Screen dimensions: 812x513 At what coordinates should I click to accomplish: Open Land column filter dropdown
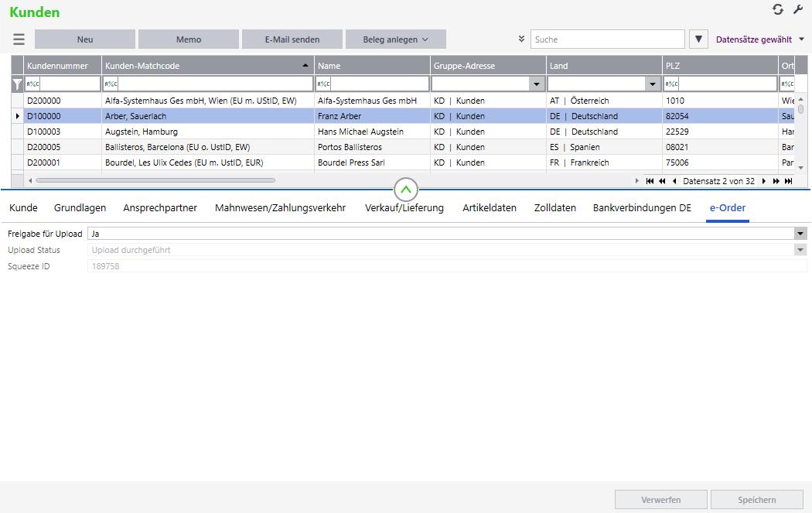tap(652, 84)
